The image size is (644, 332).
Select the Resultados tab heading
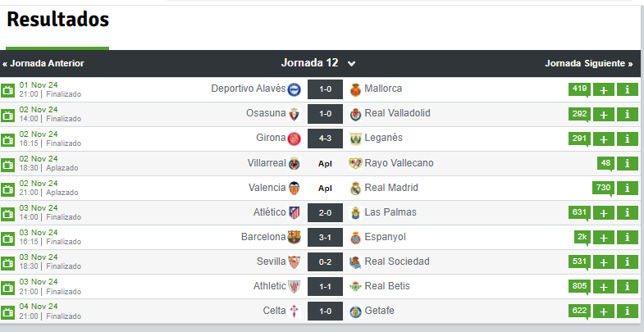click(57, 20)
